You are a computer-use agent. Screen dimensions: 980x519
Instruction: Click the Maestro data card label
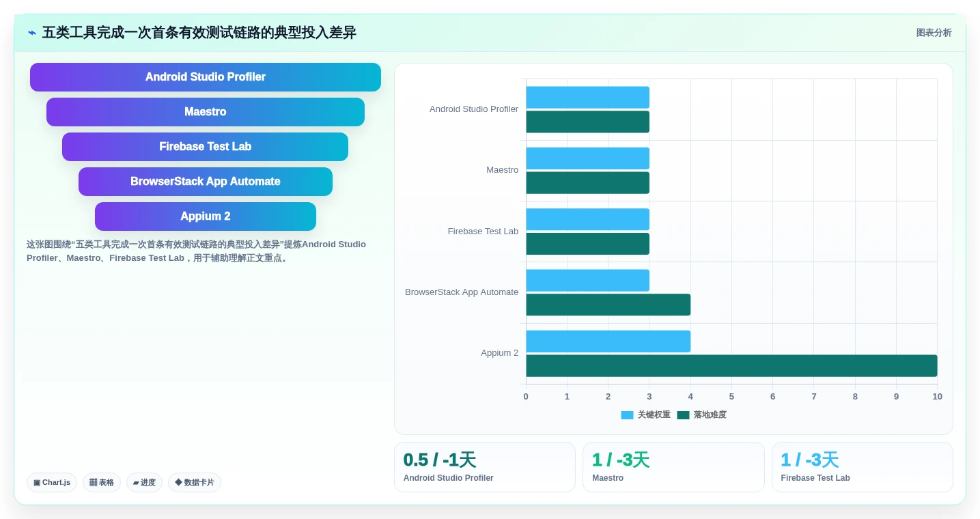(x=608, y=478)
